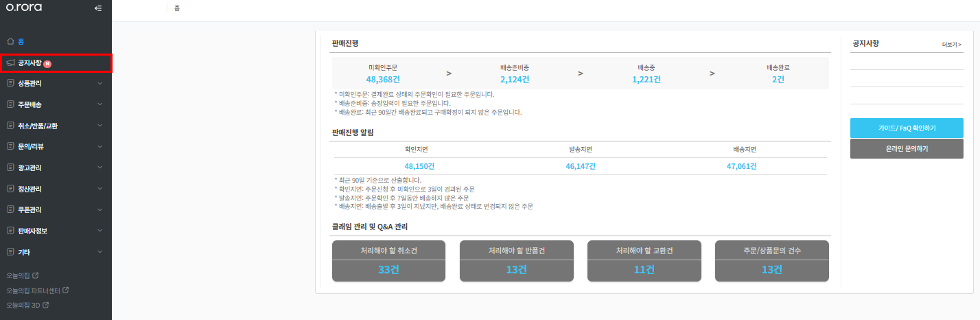This screenshot has width=980, height=320.
Task: Click the 가이드/FaQ 확인하기 button
Action: [x=907, y=128]
